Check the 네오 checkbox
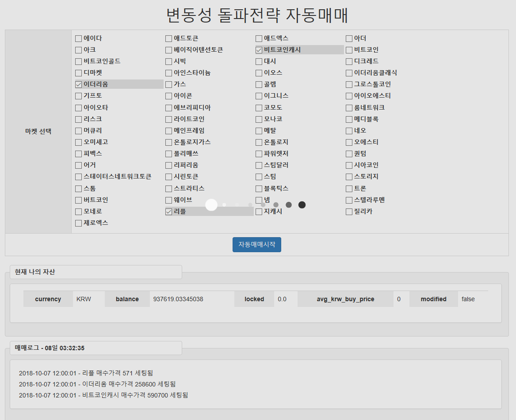The height and width of the screenshot is (420, 516). 349,131
